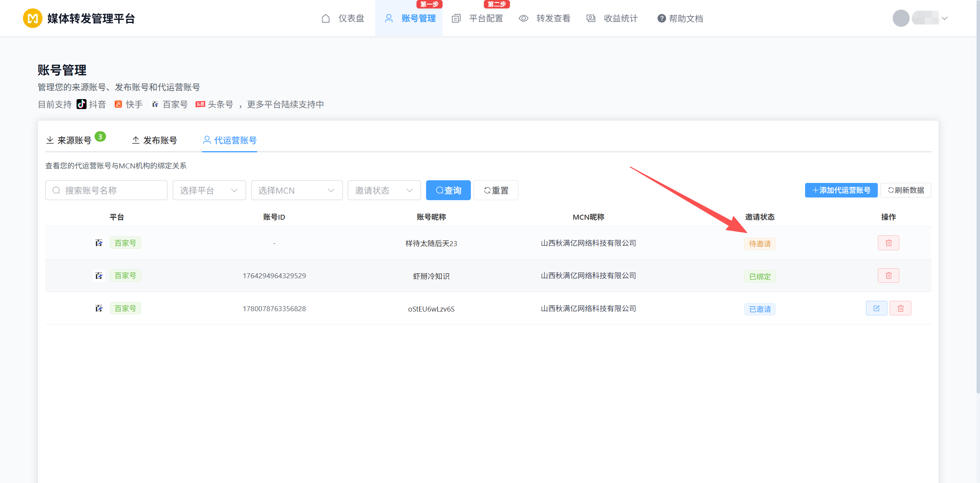Click the 百家号 icon in first row
Image resolution: width=980 pixels, height=483 pixels.
point(99,243)
